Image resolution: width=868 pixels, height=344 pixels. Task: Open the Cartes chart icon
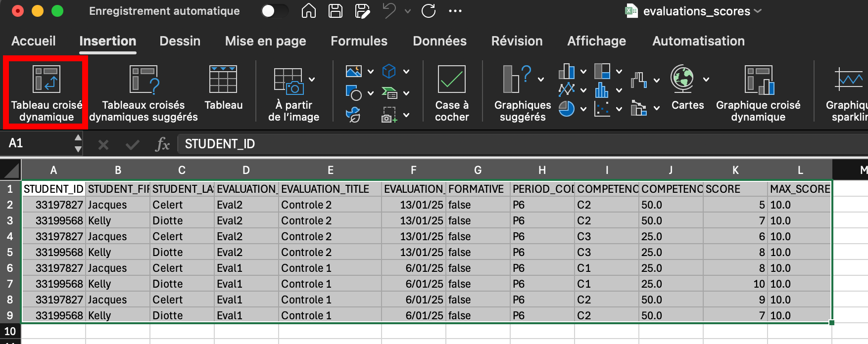682,79
